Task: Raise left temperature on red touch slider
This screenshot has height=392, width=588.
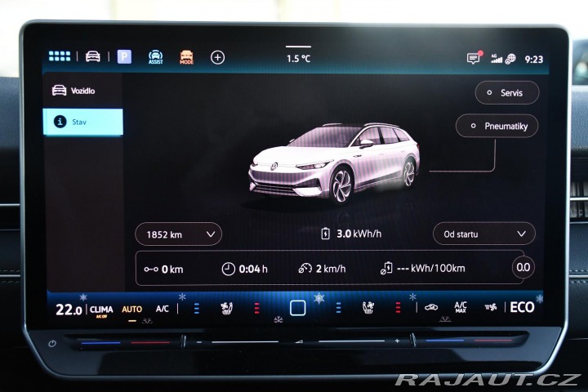Action: [150, 342]
